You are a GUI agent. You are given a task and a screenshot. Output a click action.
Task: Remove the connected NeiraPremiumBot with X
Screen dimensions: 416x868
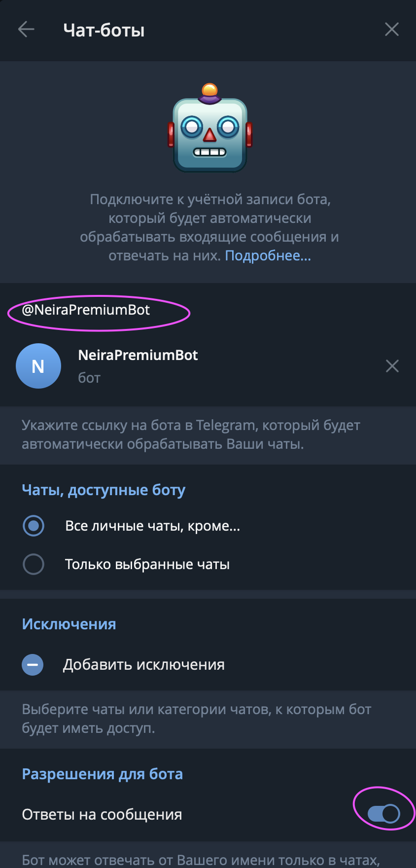(x=392, y=366)
